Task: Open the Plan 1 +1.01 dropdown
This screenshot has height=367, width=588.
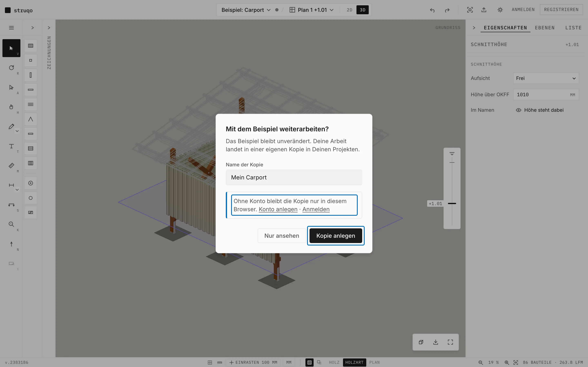Action: [312, 10]
